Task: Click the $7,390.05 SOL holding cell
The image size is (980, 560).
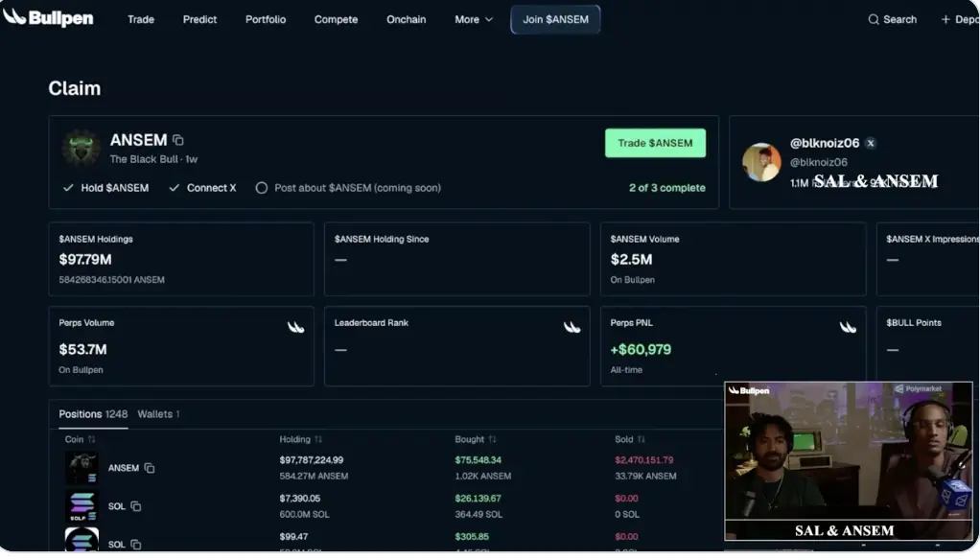Action: pyautogui.click(x=300, y=498)
